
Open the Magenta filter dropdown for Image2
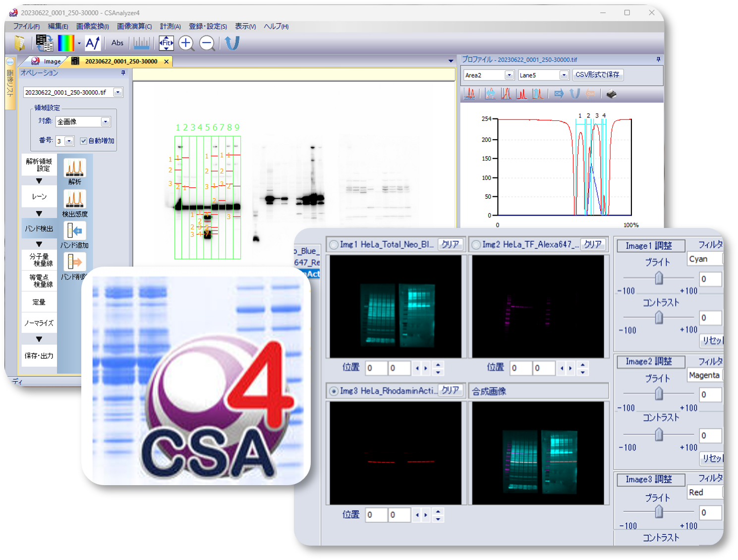click(x=705, y=375)
